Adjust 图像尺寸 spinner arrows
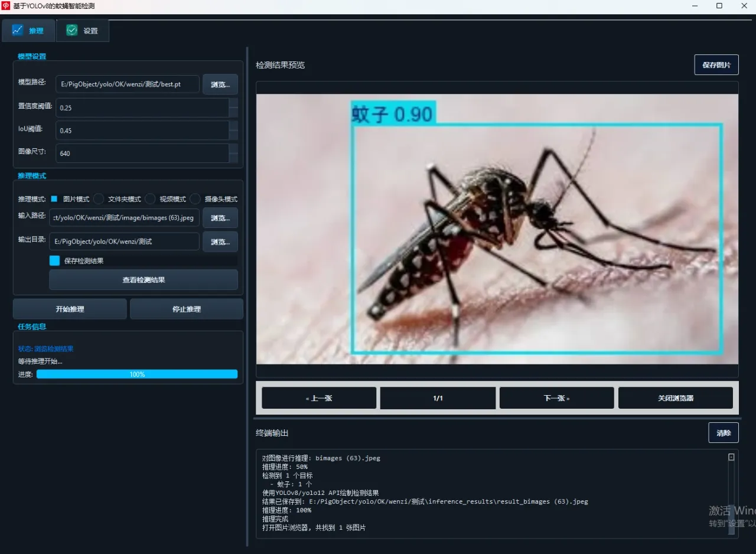This screenshot has width=756, height=554. tap(233, 153)
